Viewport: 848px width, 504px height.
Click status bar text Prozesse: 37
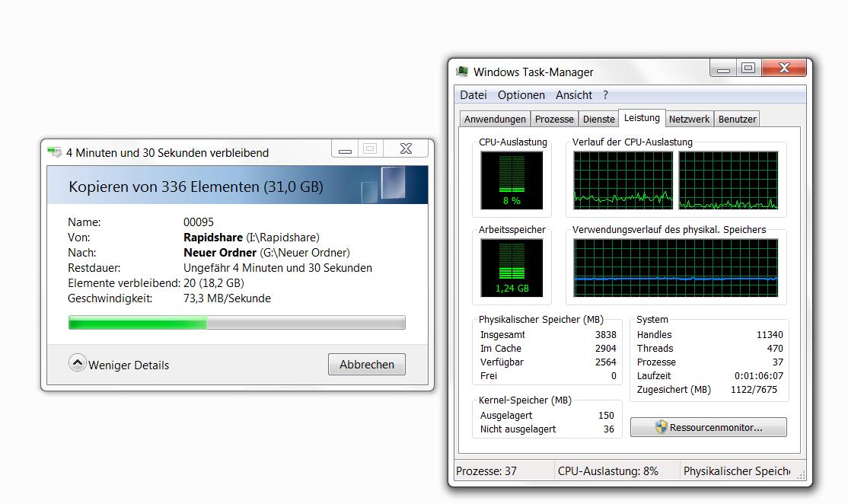486,471
